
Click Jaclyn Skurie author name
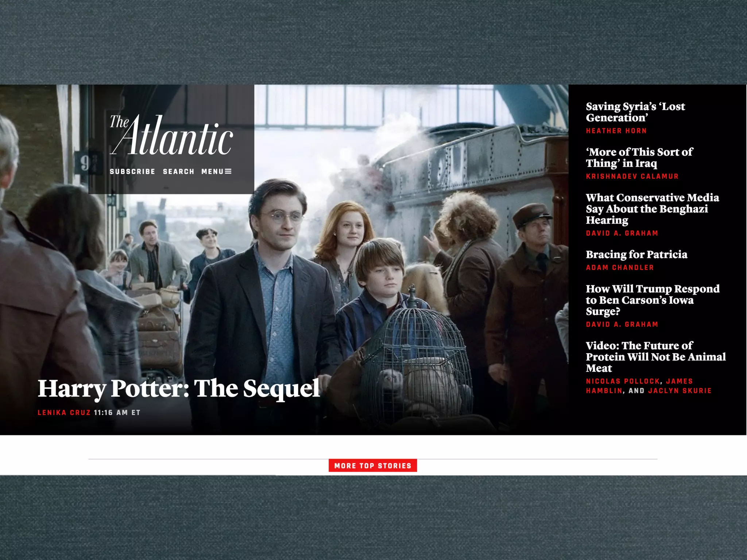(680, 391)
